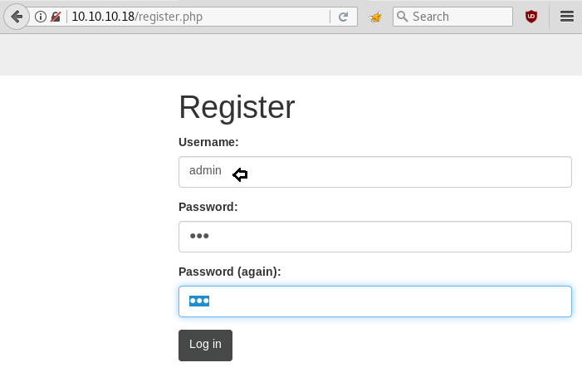Click the Password: label
This screenshot has width=582, height=392.
(208, 207)
